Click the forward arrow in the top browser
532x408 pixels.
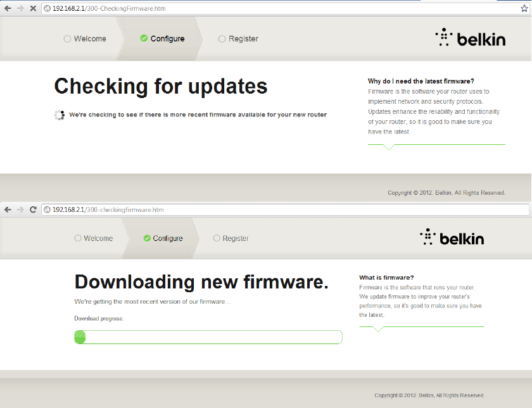[x=20, y=8]
